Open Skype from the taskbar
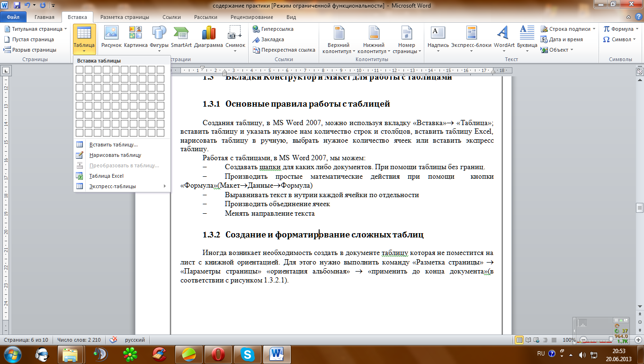 point(247,354)
